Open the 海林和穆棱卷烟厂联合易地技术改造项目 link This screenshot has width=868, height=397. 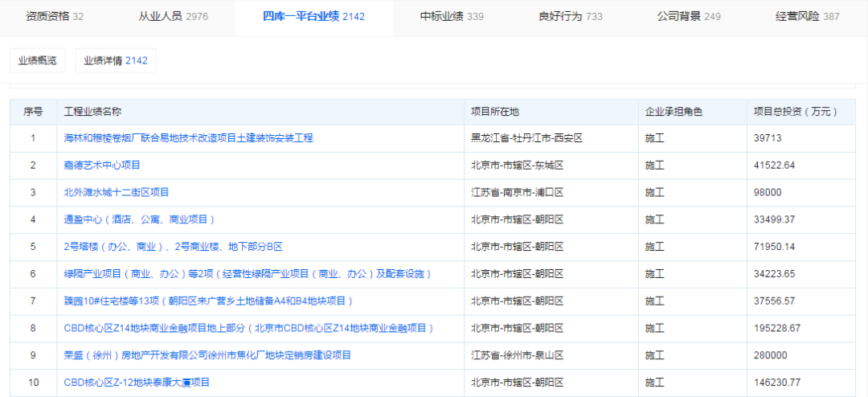(x=189, y=138)
